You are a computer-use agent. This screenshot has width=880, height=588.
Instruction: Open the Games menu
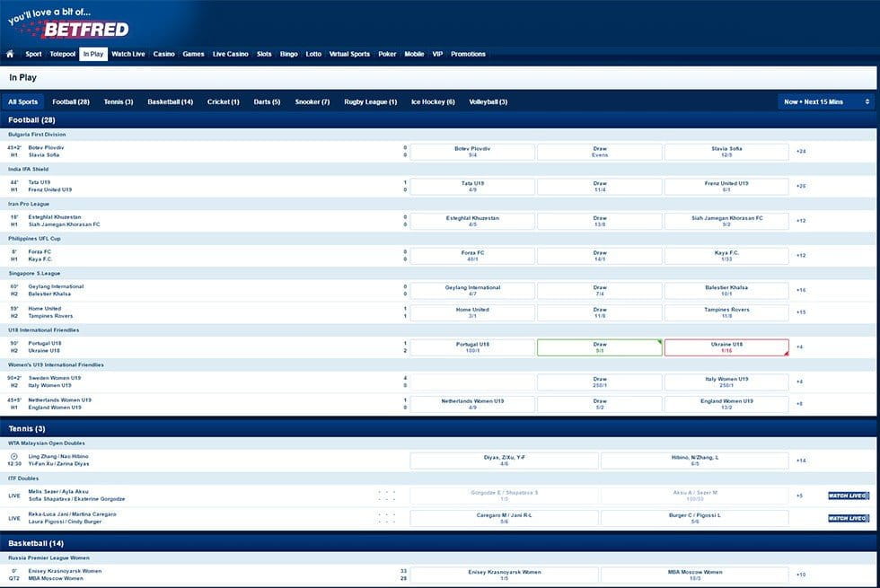pos(193,54)
